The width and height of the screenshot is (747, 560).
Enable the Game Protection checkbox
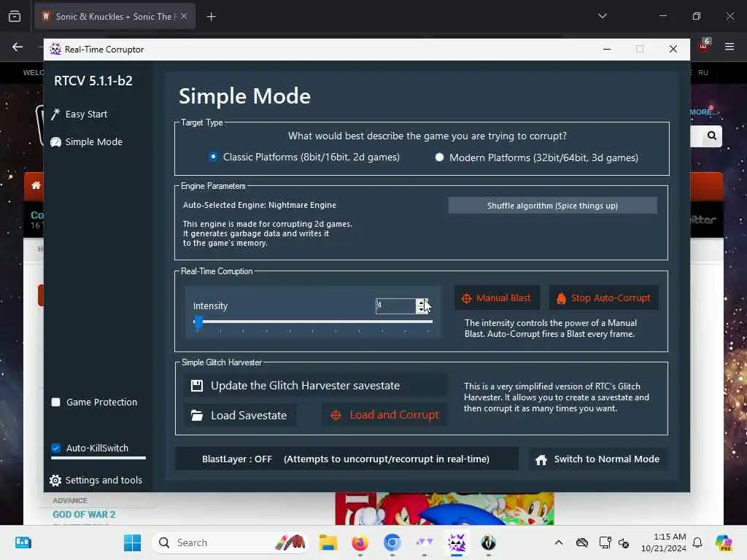point(55,402)
